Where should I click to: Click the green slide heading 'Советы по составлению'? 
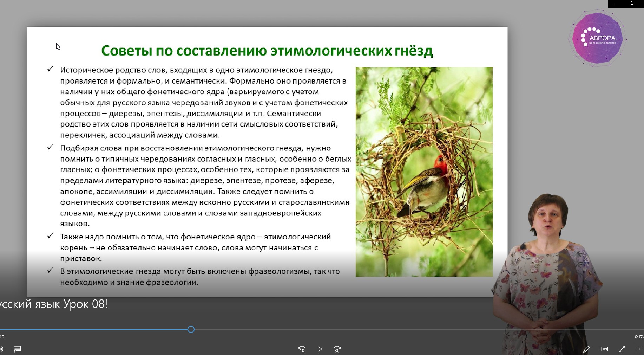tap(267, 51)
